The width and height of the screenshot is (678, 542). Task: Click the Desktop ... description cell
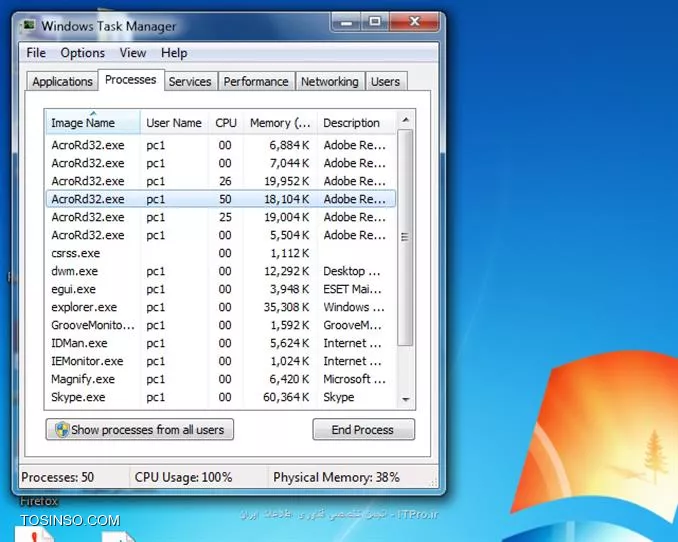click(352, 271)
